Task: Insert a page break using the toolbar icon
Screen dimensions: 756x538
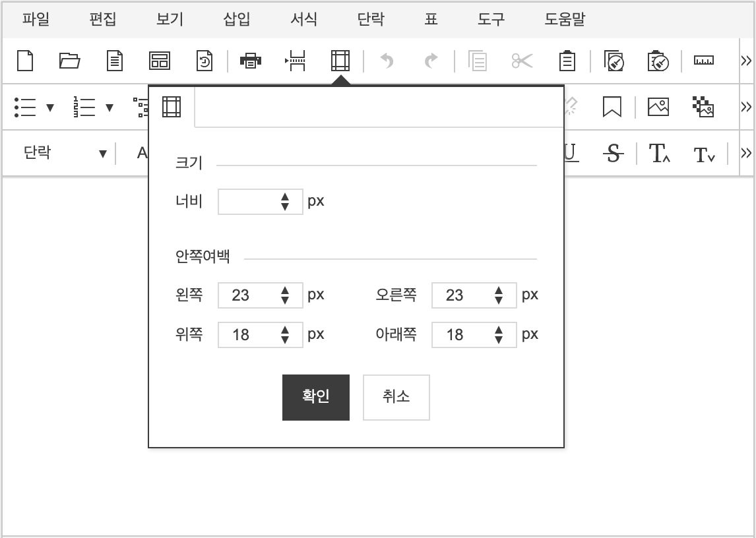Action: coord(296,61)
